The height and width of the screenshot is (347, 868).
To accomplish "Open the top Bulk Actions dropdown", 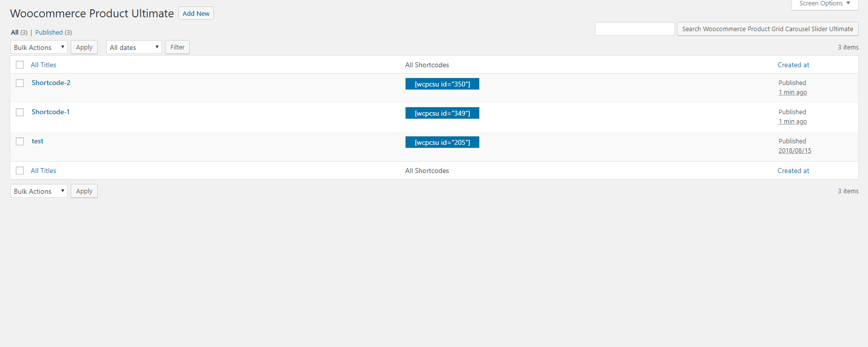I will 39,47.
